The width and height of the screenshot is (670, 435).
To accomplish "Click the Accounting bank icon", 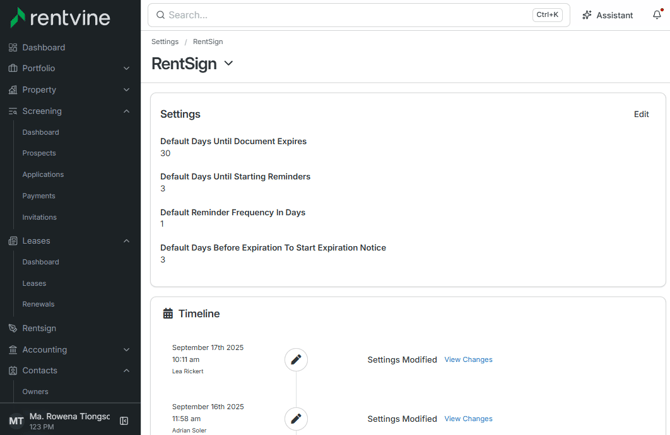I will point(13,350).
